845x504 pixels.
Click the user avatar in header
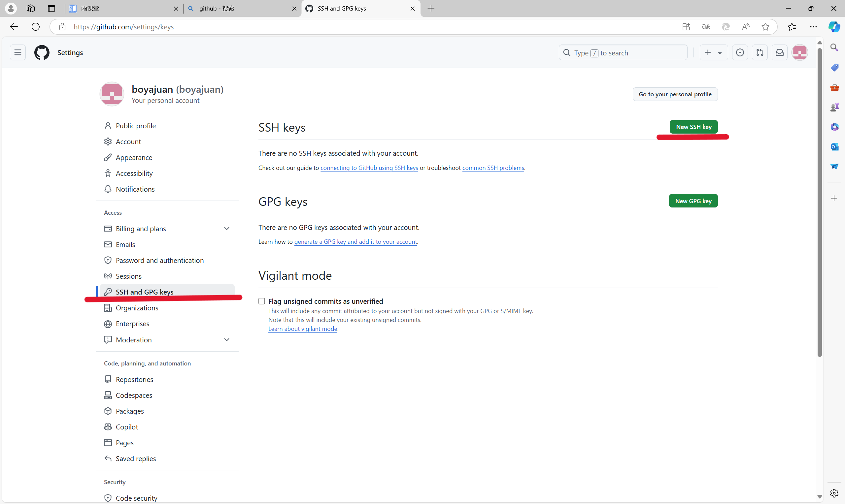point(799,53)
